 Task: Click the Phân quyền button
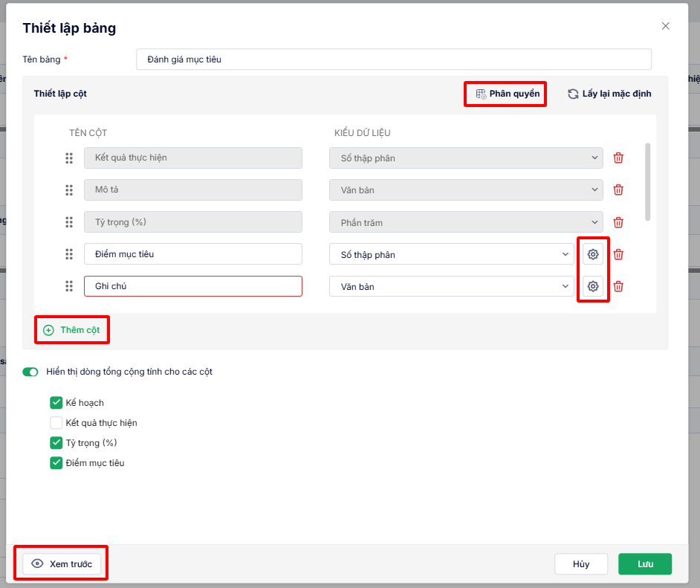tap(508, 94)
